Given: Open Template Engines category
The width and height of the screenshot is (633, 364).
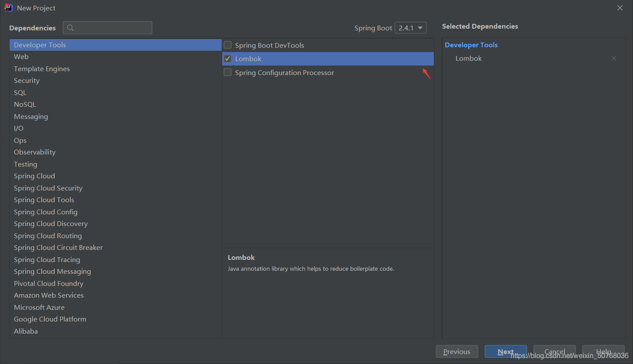Looking at the screenshot, I should 115,69.
